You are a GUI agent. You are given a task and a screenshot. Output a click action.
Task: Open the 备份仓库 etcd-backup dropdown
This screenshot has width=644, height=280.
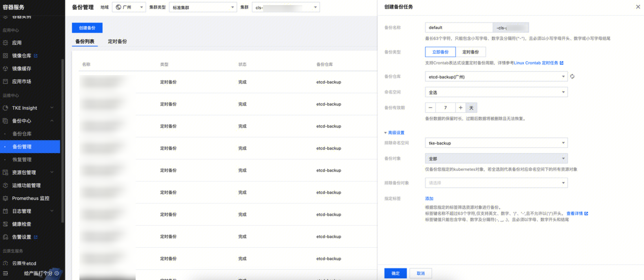[496, 77]
